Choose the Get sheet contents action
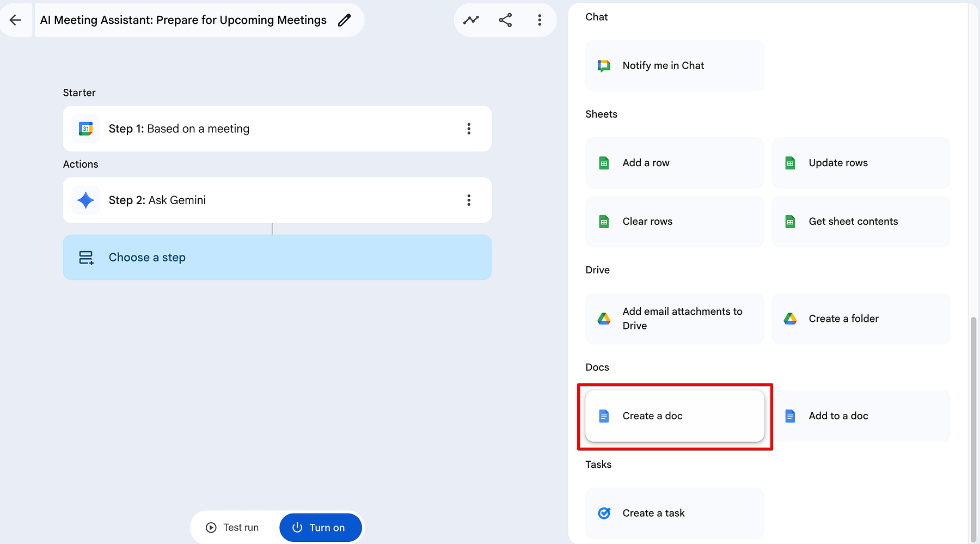This screenshot has height=544, width=980. click(x=861, y=222)
